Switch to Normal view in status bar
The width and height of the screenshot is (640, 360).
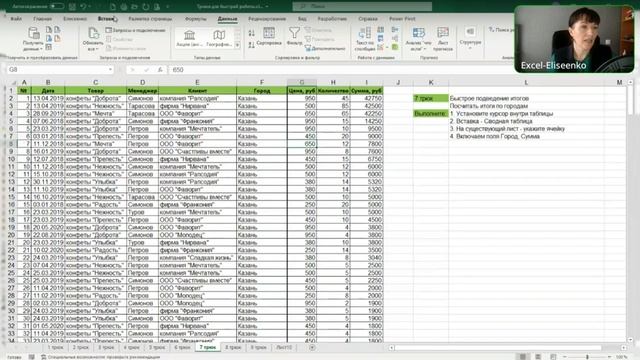[523, 357]
